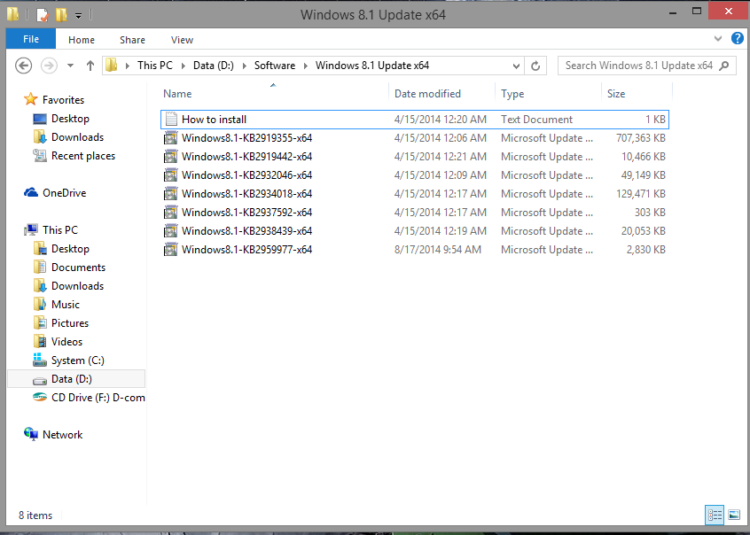
Task: Select file Windows8.1-KB2959977-x64
Action: click(x=414, y=250)
